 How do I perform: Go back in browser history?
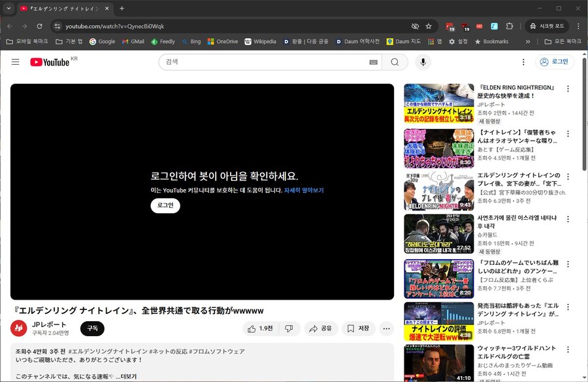coord(10,26)
